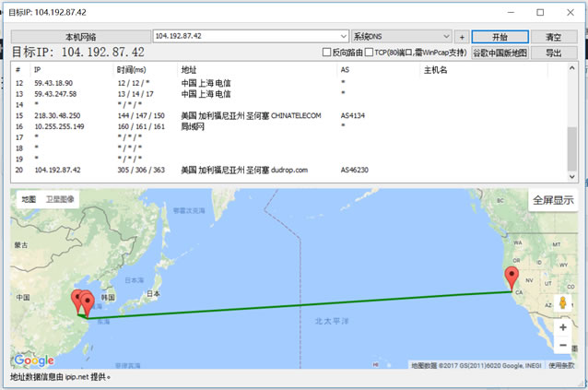Screen dimensions: 588x390
Task: Select hop 13 IP 59.43.247.58
Action: point(55,94)
